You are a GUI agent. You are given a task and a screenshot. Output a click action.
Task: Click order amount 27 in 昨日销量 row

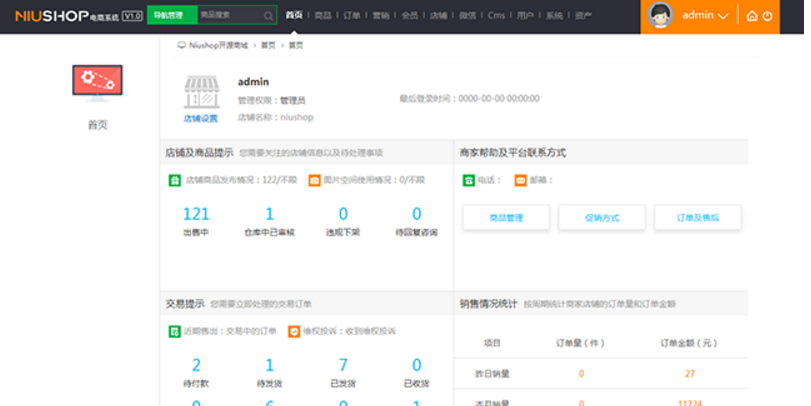click(689, 373)
